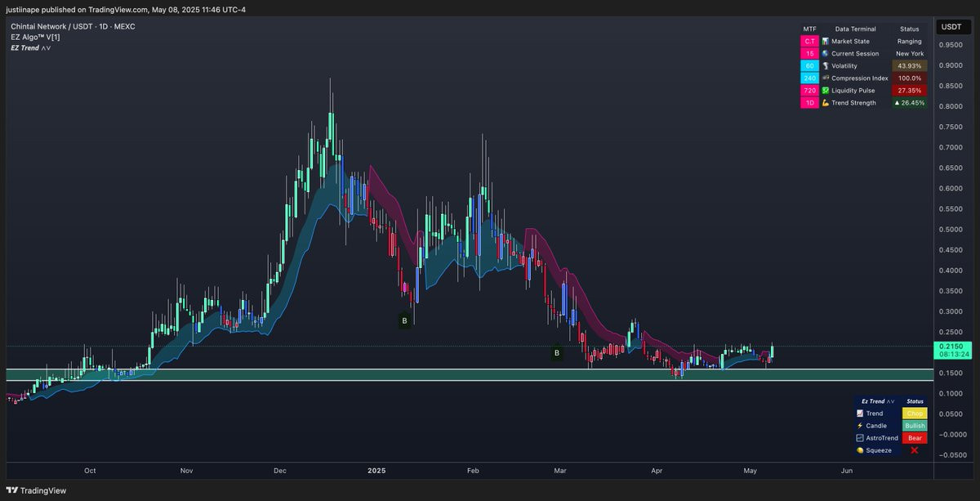The height and width of the screenshot is (501, 980).
Task: Click the B signal marker near March
Action: click(557, 353)
